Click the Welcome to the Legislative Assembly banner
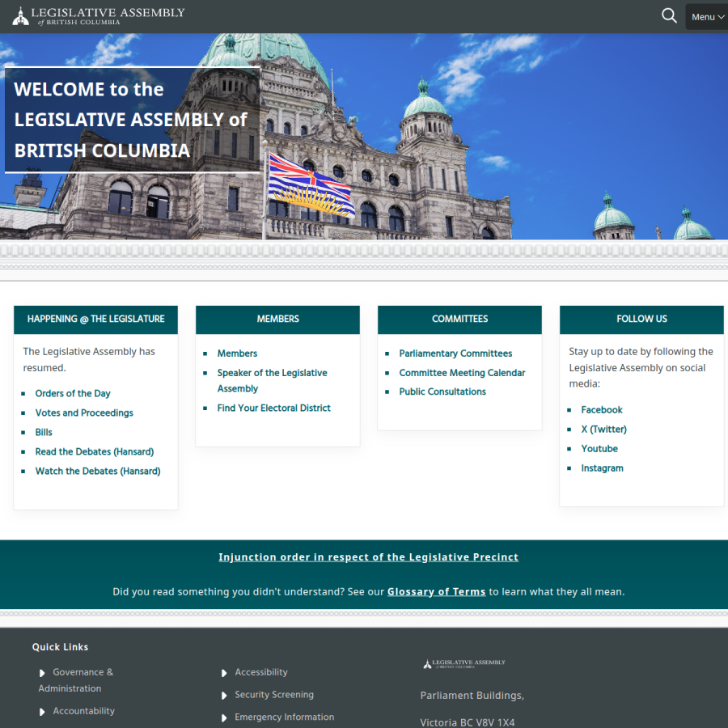This screenshot has height=728, width=728. (x=133, y=120)
